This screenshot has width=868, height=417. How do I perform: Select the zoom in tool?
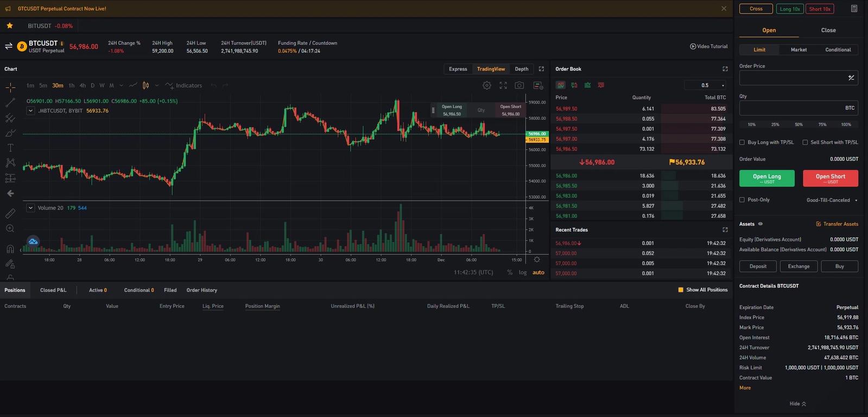click(10, 229)
